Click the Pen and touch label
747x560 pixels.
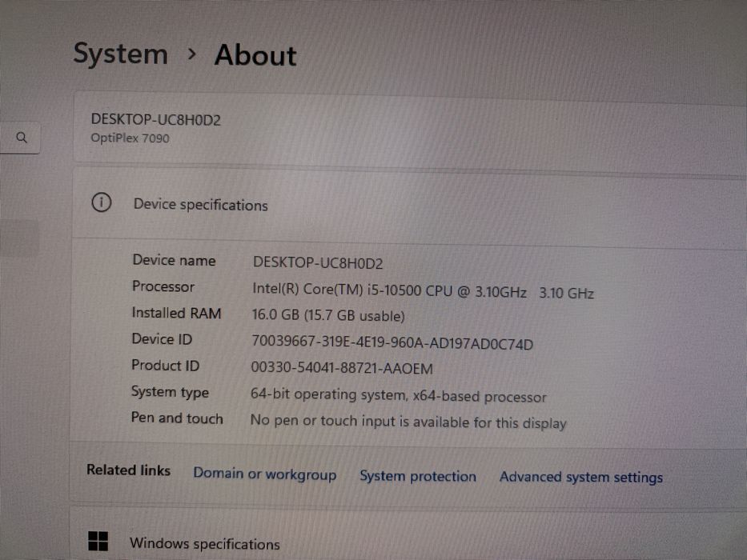[177, 418]
